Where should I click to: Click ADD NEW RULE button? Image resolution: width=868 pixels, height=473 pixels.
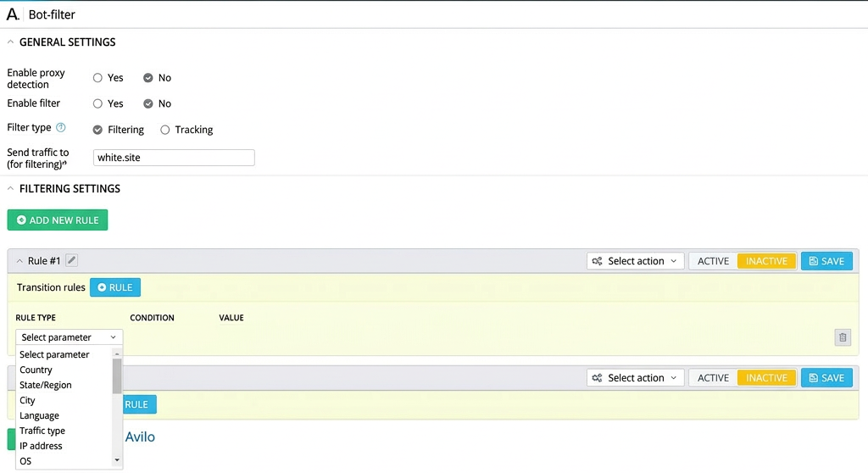tap(58, 220)
